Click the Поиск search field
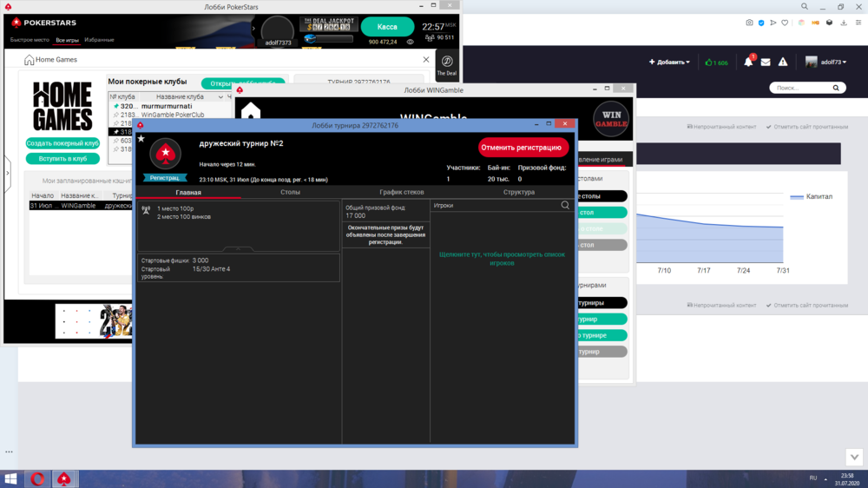 pos(802,88)
